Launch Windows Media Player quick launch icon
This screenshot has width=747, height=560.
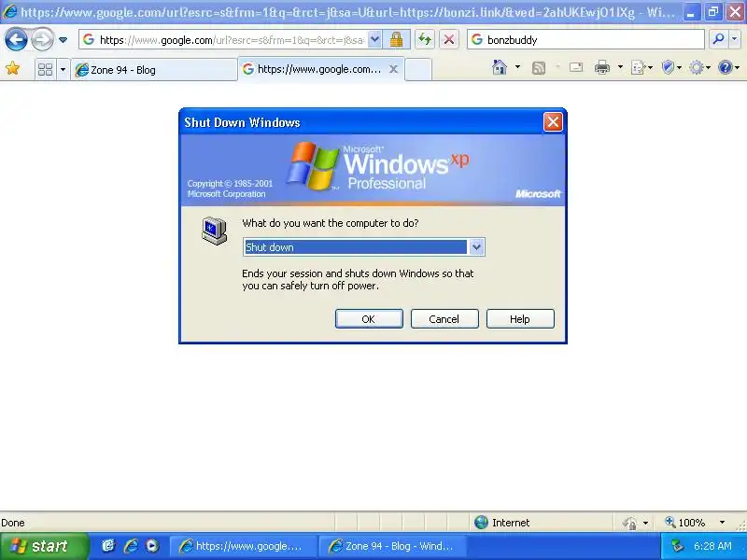tap(152, 546)
